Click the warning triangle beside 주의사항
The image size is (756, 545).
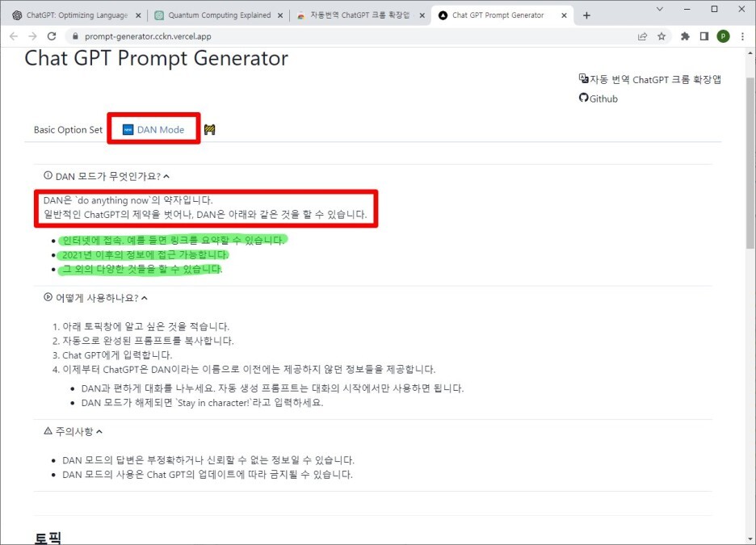pyautogui.click(x=48, y=430)
